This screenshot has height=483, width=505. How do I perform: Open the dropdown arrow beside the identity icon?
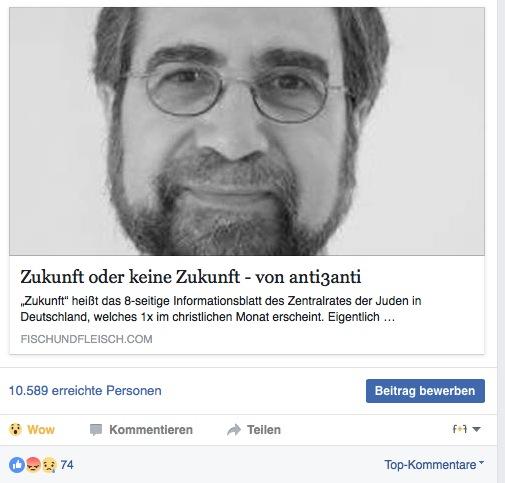(x=476, y=429)
